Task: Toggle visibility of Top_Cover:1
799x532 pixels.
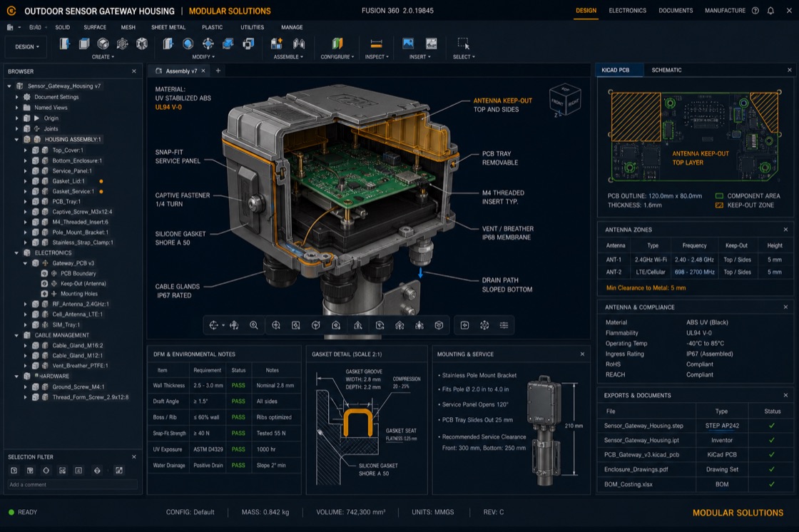Action: (36, 150)
